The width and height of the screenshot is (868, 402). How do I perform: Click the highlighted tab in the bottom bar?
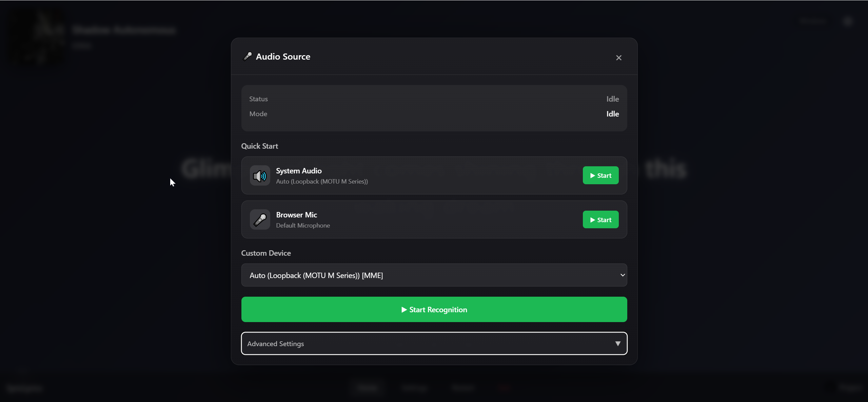[x=367, y=387]
